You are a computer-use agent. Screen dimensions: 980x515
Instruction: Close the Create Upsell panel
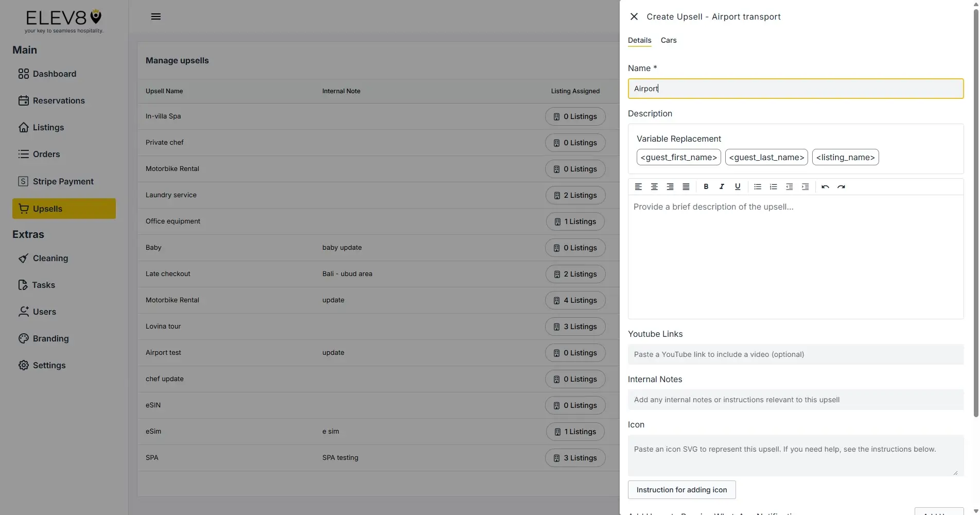coord(634,16)
